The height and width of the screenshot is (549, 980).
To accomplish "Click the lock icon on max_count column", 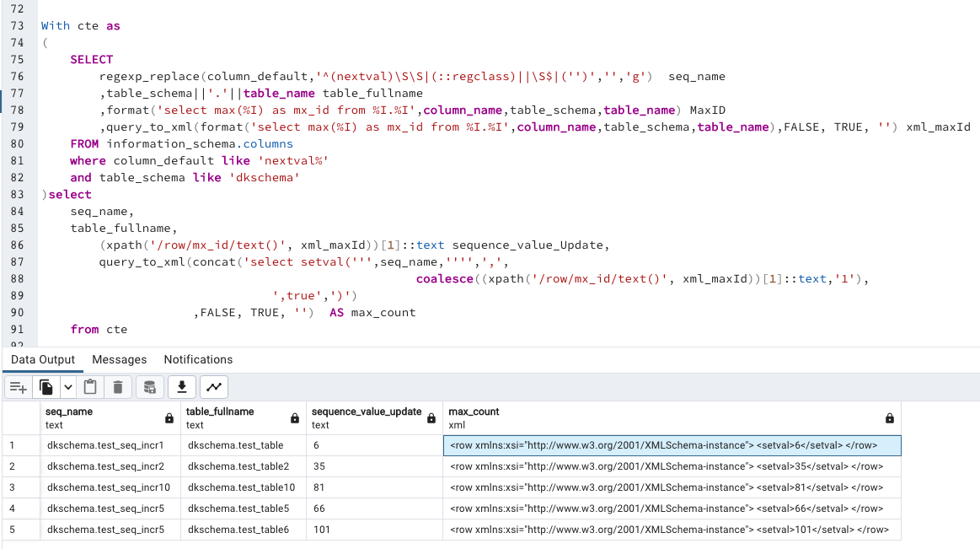I will coord(889,417).
